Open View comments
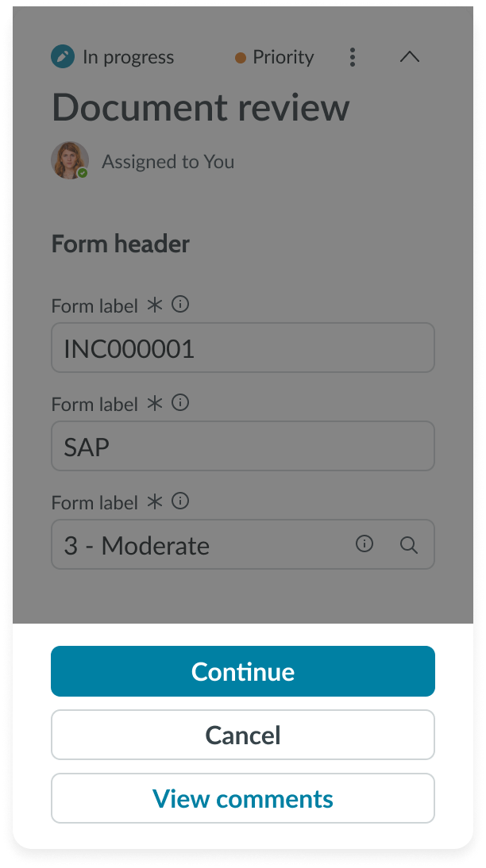Viewport: 486px width, 868px height. (243, 798)
